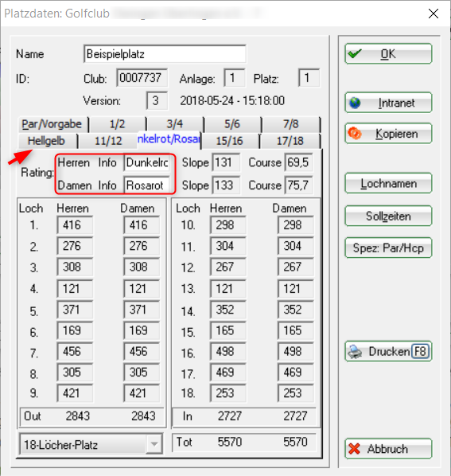Viewport: 451px width, 476px height.
Task: Switch to the Par/Vorgabe tab
Action: click(x=52, y=124)
